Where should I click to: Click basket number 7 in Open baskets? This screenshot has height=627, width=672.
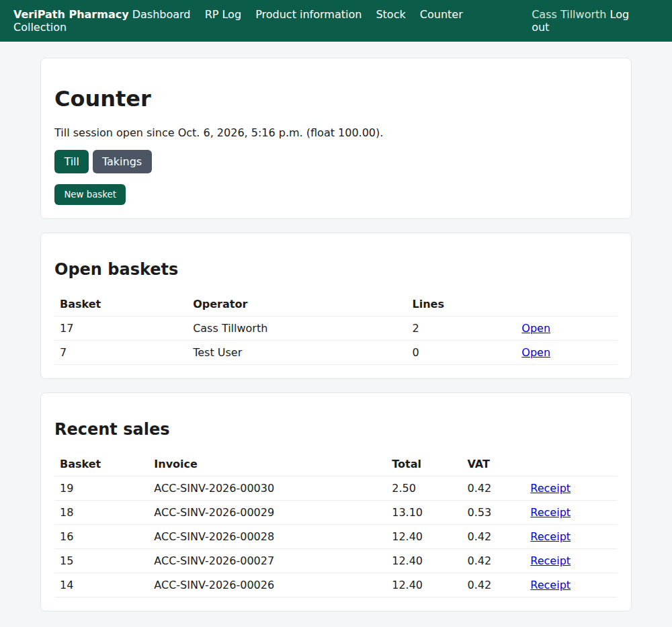click(63, 352)
